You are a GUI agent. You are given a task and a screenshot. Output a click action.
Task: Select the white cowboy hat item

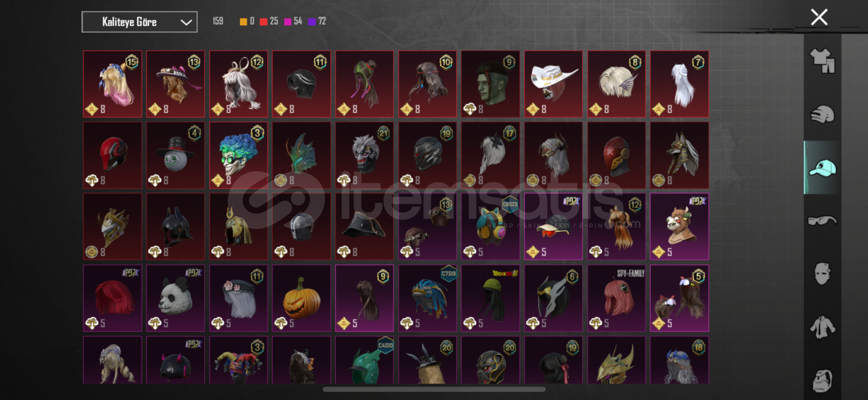(x=553, y=84)
